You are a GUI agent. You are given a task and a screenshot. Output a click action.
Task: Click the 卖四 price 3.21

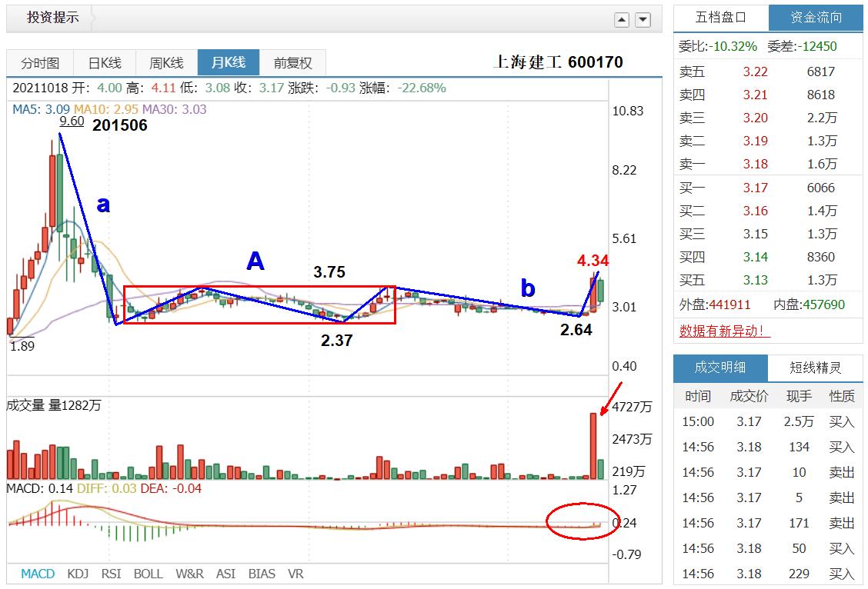[755, 95]
